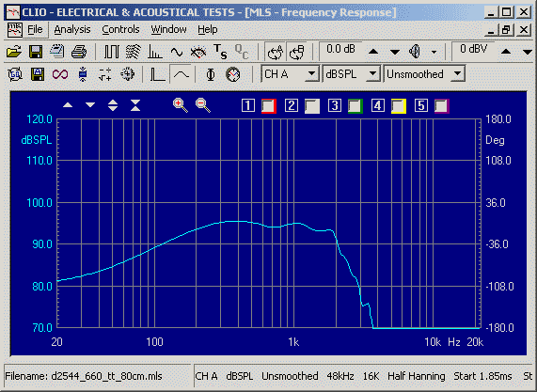This screenshot has height=392, width=537.
Task: Raise input sensitivity from 0 dBV
Action: 506,52
